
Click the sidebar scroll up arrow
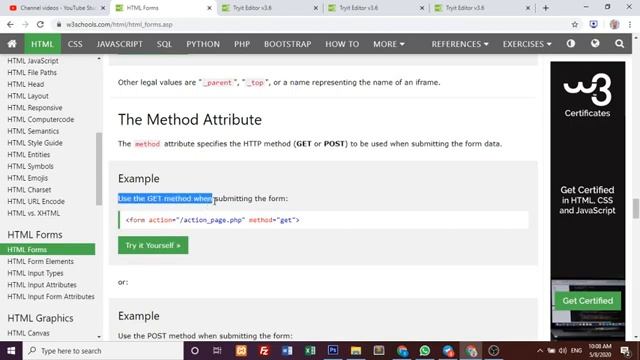(x=99, y=59)
